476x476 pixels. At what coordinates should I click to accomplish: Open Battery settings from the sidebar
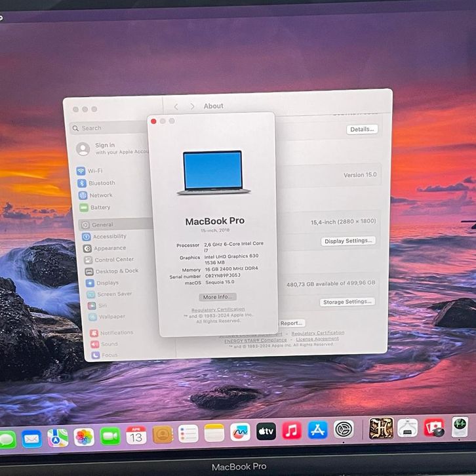(100, 207)
